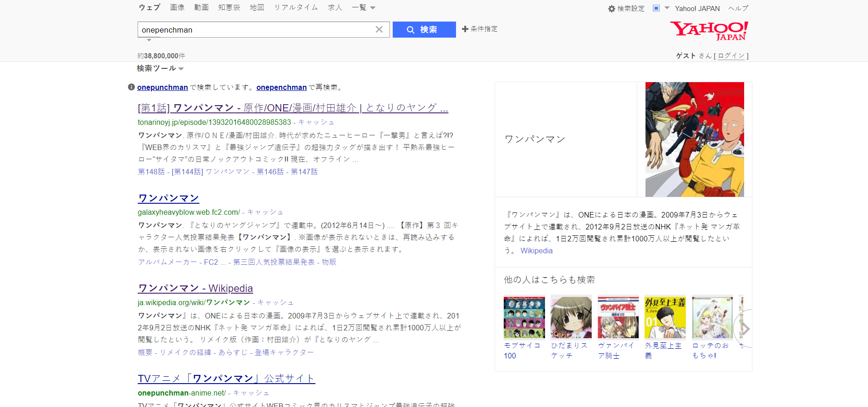Open the 概要 sublink under the Wikipedia result
The height and width of the screenshot is (407, 868).
click(x=145, y=352)
